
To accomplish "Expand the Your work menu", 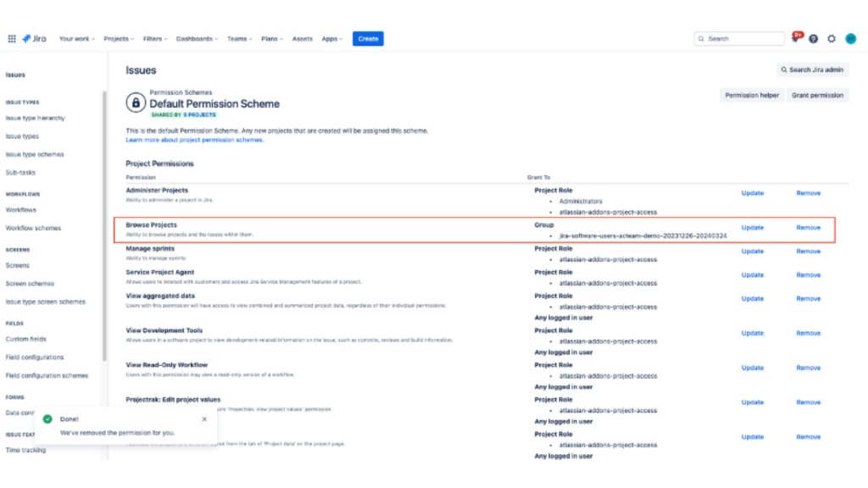I will 77,39.
